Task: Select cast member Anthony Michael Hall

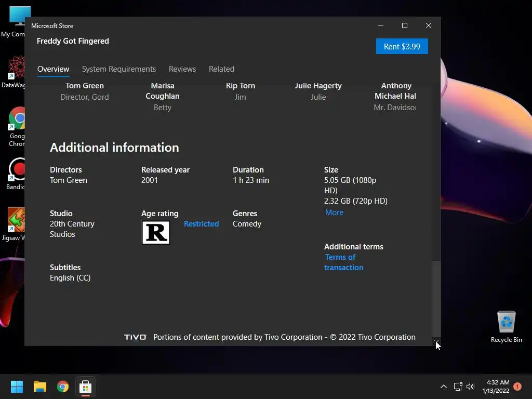Action: (395, 96)
